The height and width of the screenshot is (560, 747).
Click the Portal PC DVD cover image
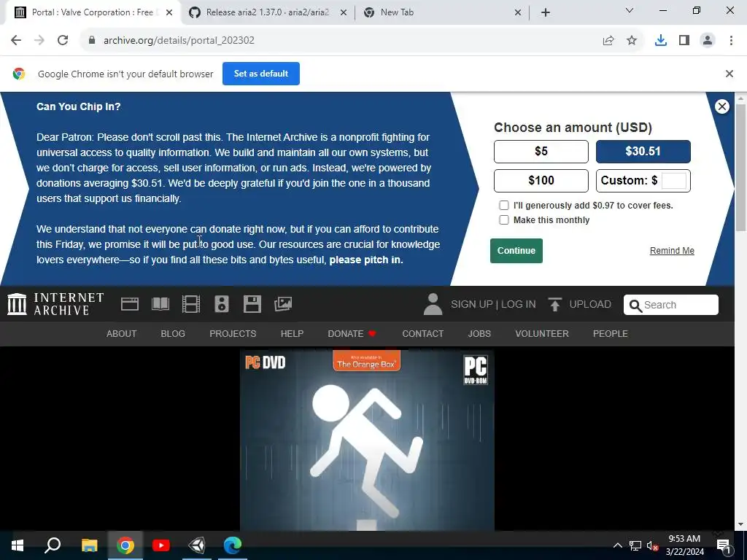(x=367, y=440)
